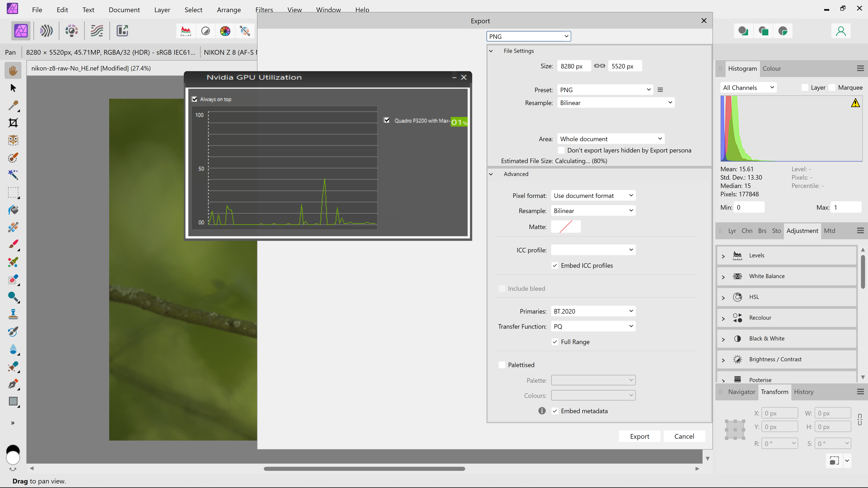Select the Rectangular Marquee tool

coord(13,193)
